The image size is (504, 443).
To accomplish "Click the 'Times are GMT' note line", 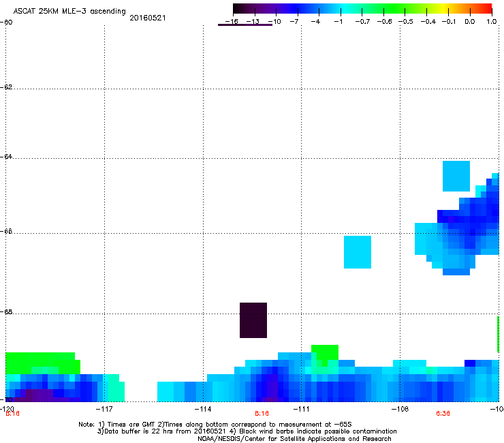I will pos(215,425).
